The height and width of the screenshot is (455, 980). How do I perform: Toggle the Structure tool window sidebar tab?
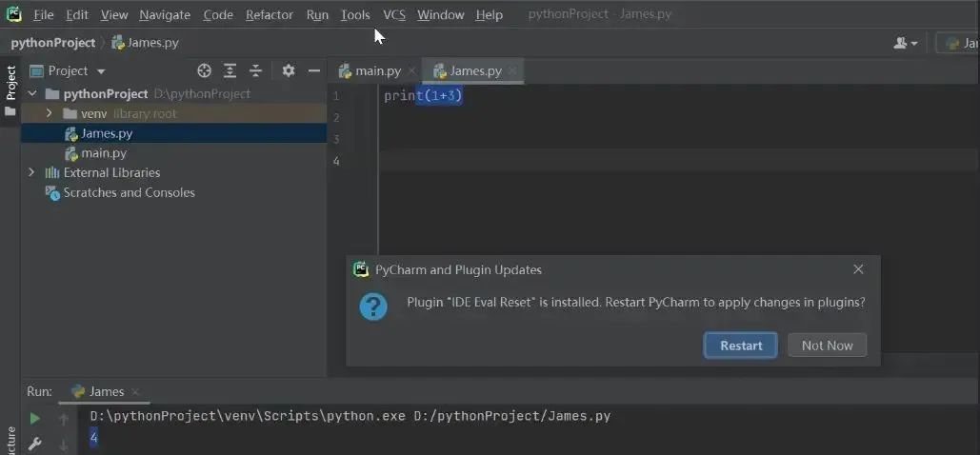click(x=10, y=441)
